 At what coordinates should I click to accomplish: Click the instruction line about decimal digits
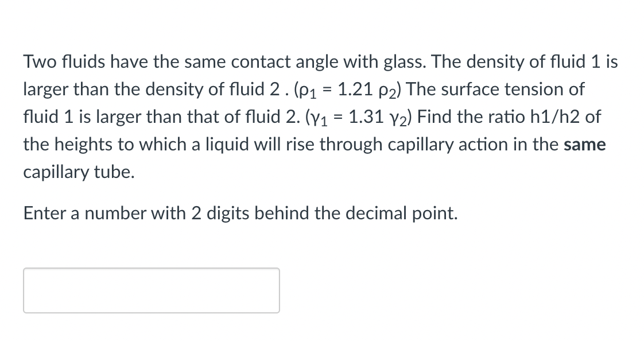240,213
